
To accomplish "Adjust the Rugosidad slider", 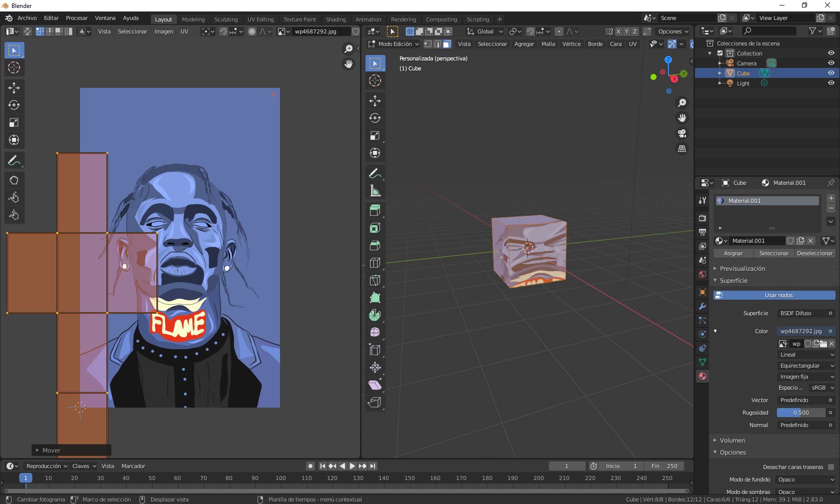I will (801, 413).
